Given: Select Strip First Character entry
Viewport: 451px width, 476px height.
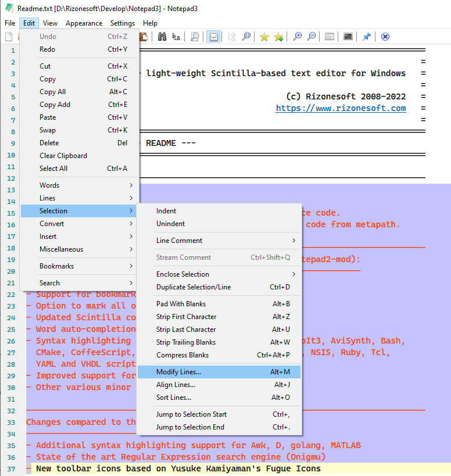Looking at the screenshot, I should 219,317.
